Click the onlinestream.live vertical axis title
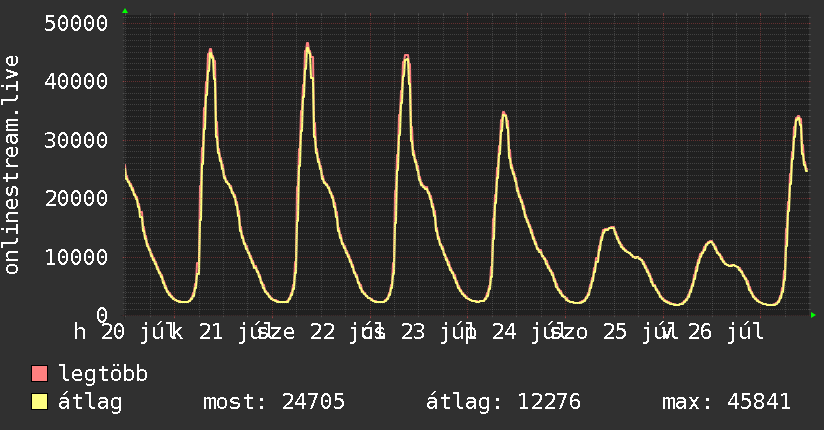 point(12,165)
